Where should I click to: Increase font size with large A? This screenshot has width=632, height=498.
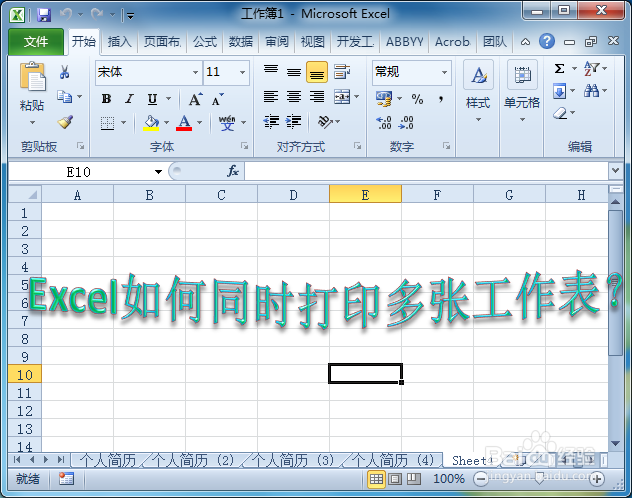195,99
